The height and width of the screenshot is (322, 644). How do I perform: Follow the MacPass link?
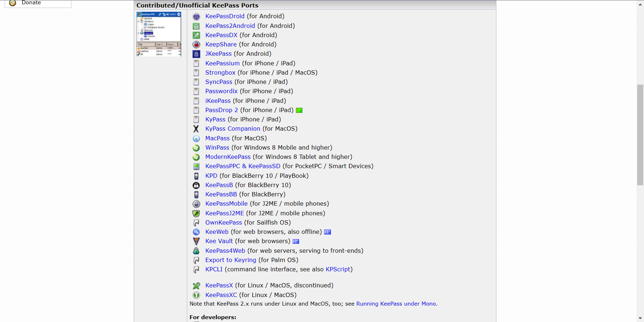click(x=217, y=138)
